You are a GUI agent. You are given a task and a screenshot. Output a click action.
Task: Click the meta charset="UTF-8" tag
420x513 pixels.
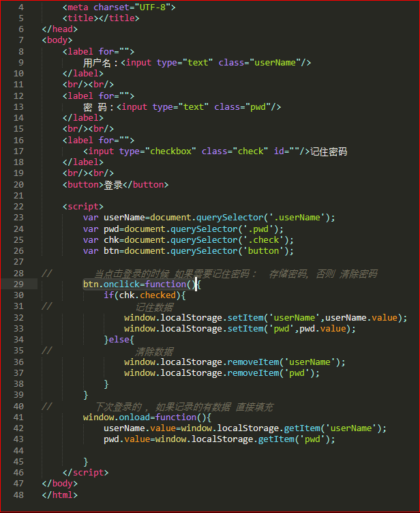point(119,8)
